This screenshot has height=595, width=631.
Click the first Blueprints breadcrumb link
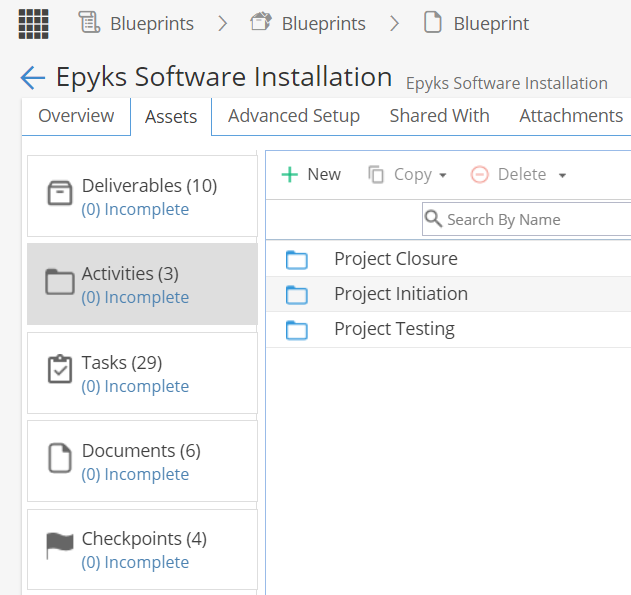[x=152, y=24]
